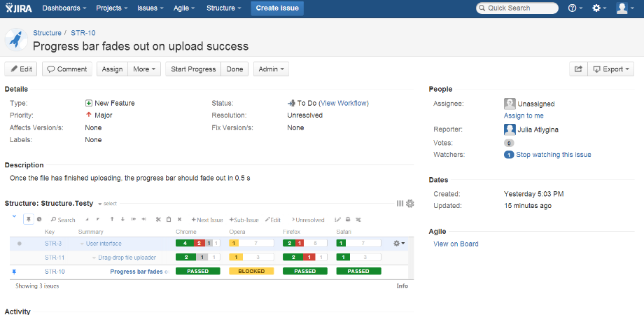The height and width of the screenshot is (315, 644).
Task: Click STR-3 Chrome progress bar
Action: tap(198, 243)
